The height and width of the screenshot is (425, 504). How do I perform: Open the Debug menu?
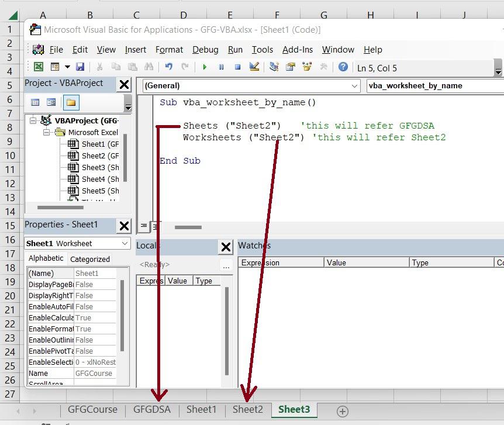pyautogui.click(x=205, y=50)
